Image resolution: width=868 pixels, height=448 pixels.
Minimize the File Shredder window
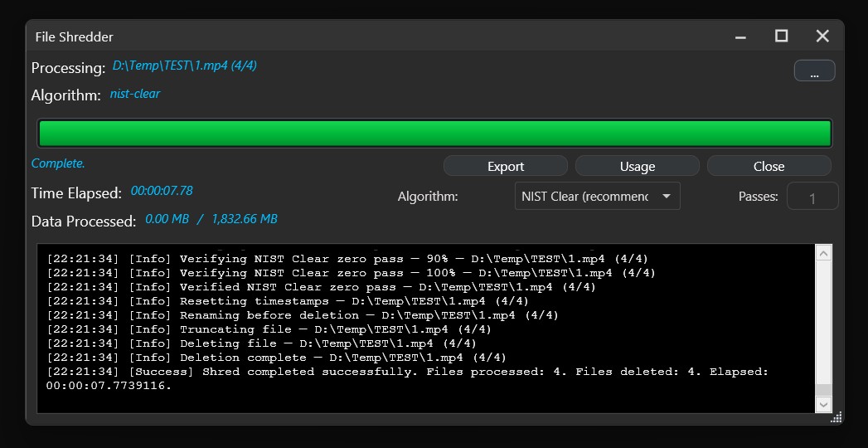740,37
